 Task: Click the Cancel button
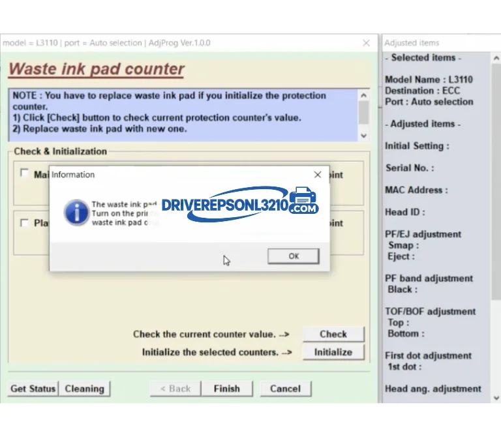[285, 389]
